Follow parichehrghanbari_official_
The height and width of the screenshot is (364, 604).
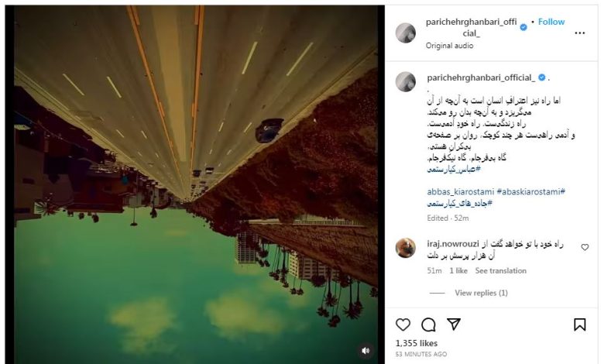click(551, 22)
